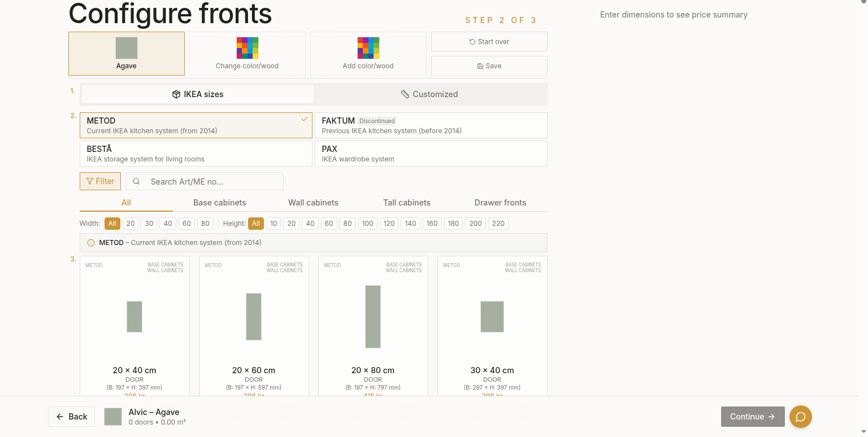Filter Height to 20
This screenshot has width=868, height=437.
[292, 224]
